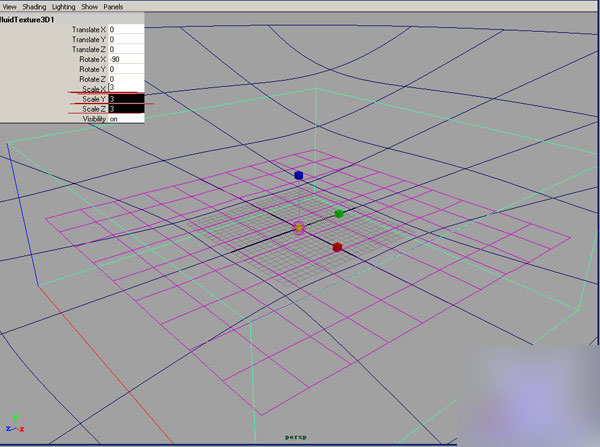Click the Visibility field showing on
This screenshot has height=447, width=600.
pyautogui.click(x=126, y=119)
